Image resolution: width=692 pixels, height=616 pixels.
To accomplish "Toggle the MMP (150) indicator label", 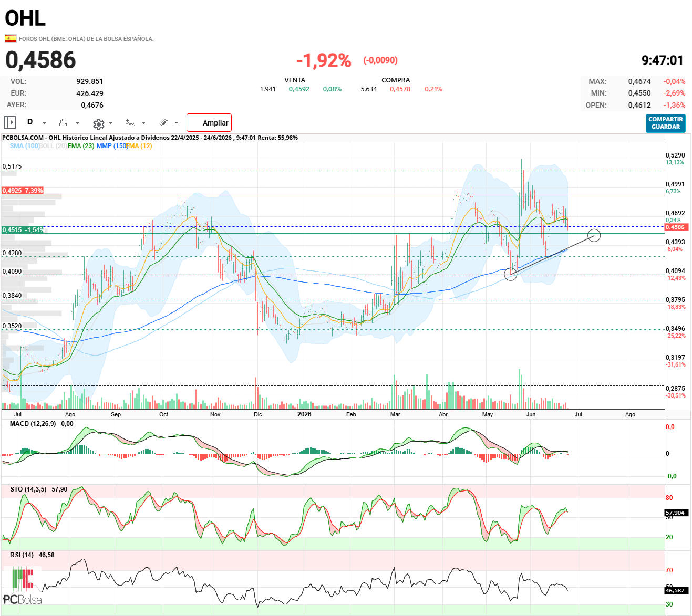I will 112,146.
